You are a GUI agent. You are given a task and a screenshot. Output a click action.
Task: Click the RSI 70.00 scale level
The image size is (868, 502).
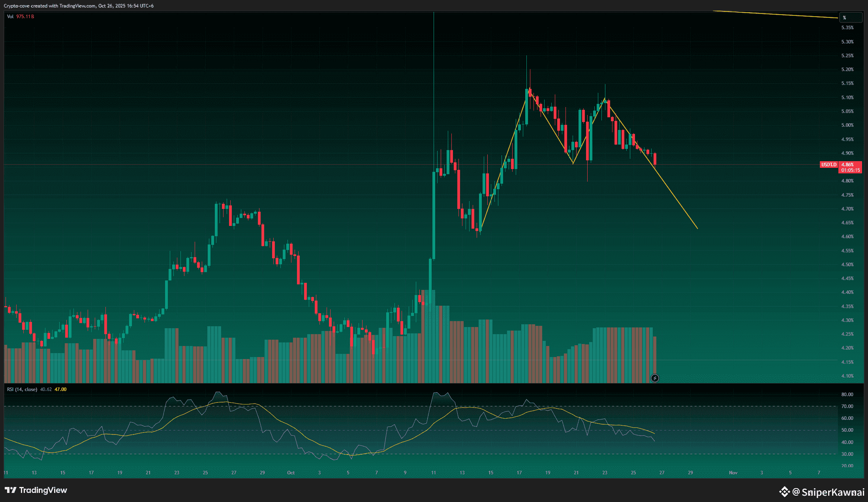(x=847, y=406)
